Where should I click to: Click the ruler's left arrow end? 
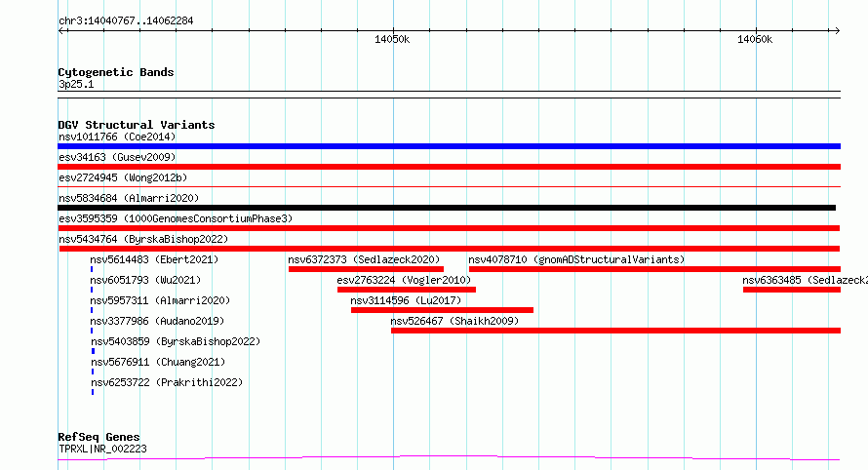(x=60, y=31)
